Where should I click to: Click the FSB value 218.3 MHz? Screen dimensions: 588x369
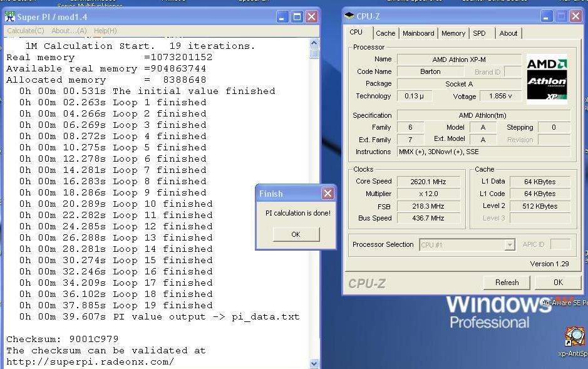[428, 206]
